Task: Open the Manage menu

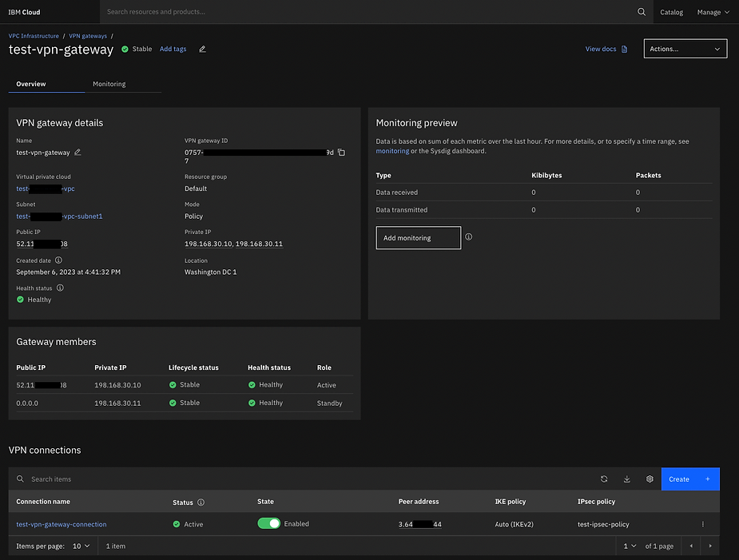Action: click(x=713, y=12)
